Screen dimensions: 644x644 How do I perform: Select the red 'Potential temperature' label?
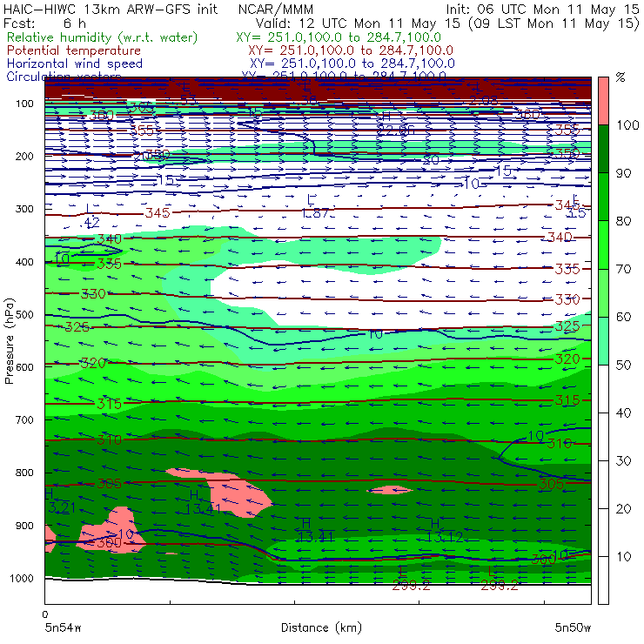click(x=74, y=50)
